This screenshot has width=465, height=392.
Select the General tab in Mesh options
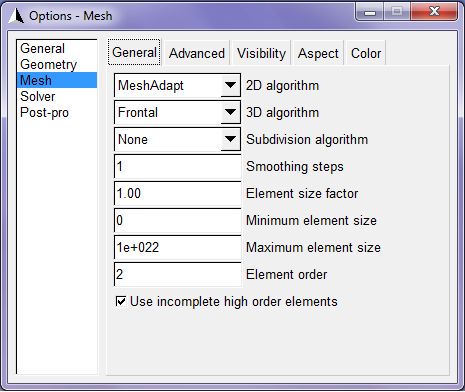[x=134, y=52]
